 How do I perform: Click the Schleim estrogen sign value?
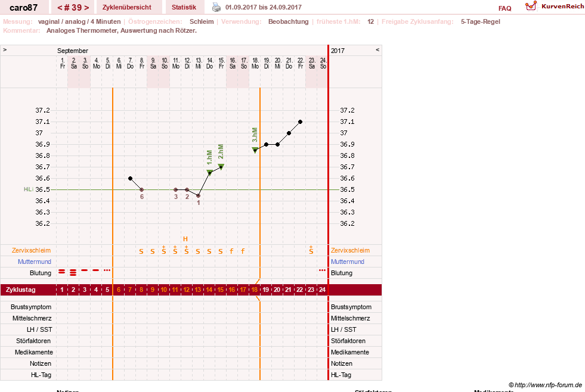[x=202, y=21]
